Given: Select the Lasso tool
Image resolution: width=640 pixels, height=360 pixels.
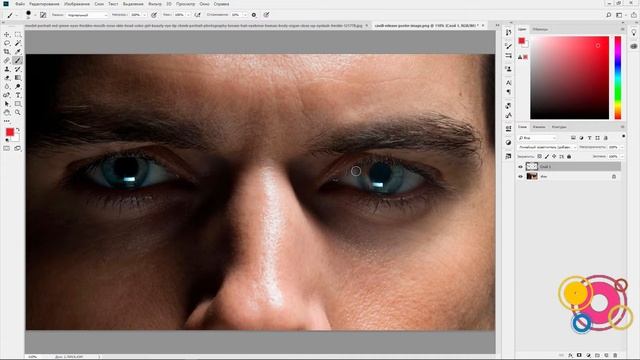Looking at the screenshot, I should pyautogui.click(x=7, y=43).
